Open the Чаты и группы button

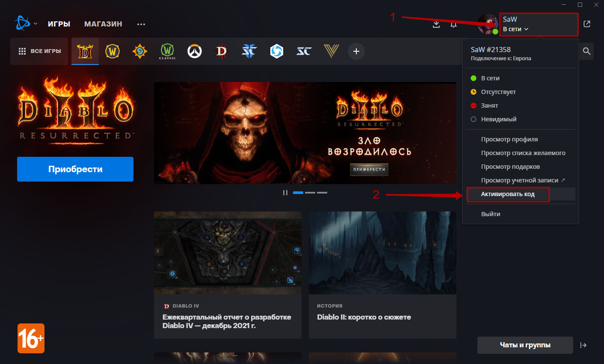(x=525, y=345)
